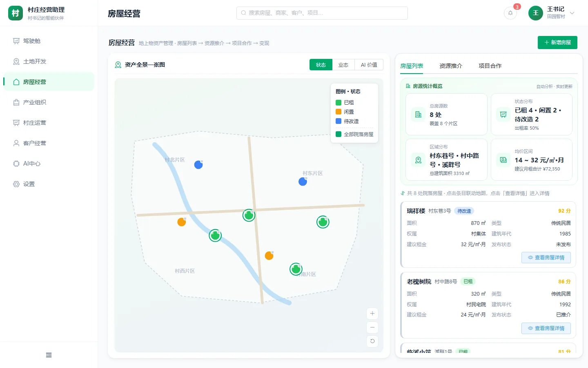Click the 均价区间 statistics card
This screenshot has width=588, height=368.
pyautogui.click(x=532, y=160)
